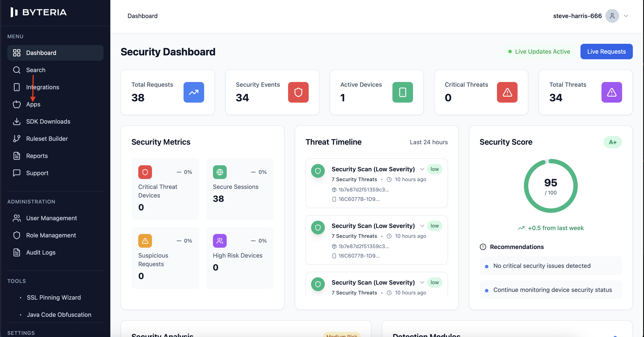This screenshot has width=644, height=337.
Task: Click the Critical Threats warning icon
Action: click(x=507, y=92)
